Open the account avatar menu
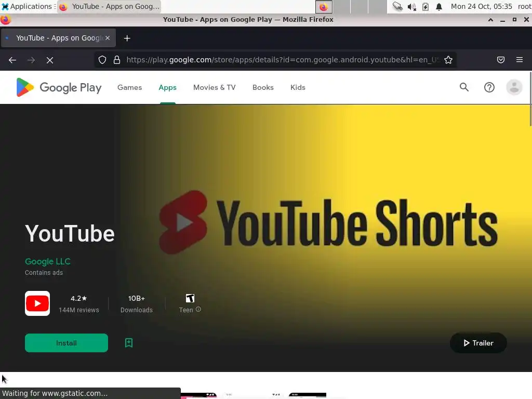 (514, 87)
